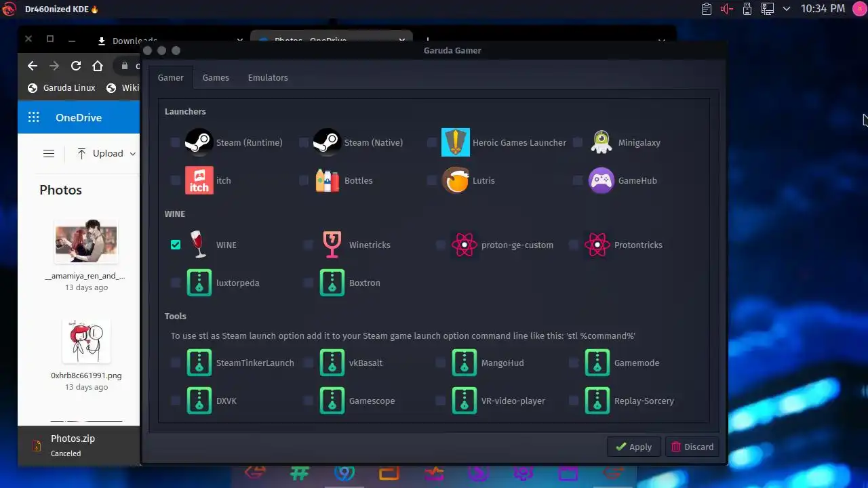Click the Protontricks label text
The height and width of the screenshot is (488, 868).
(638, 245)
